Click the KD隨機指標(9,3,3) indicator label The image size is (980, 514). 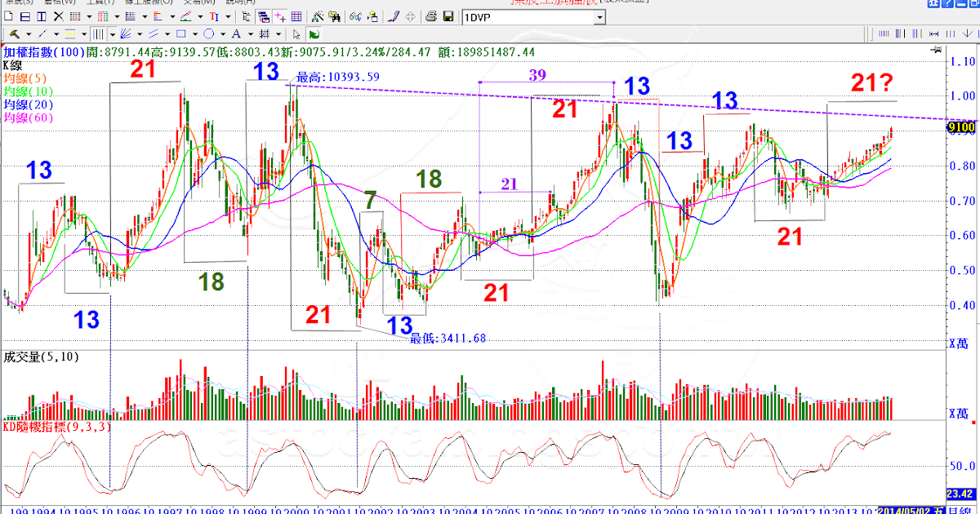click(57, 426)
